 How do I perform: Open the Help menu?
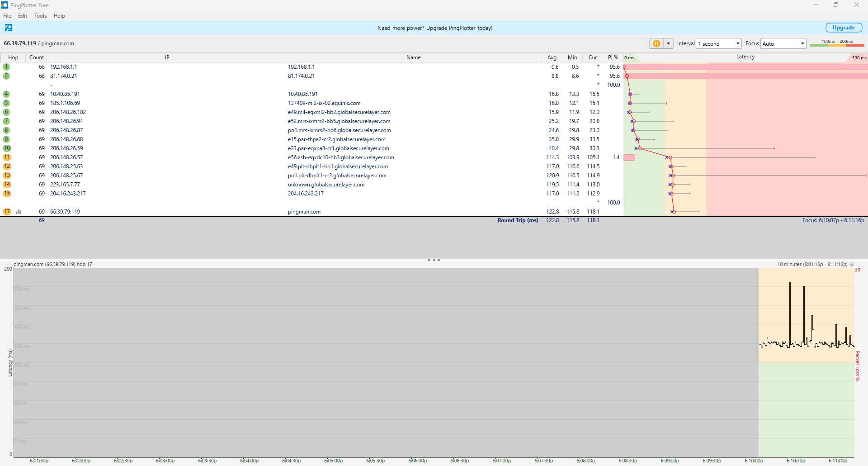pyautogui.click(x=59, y=16)
